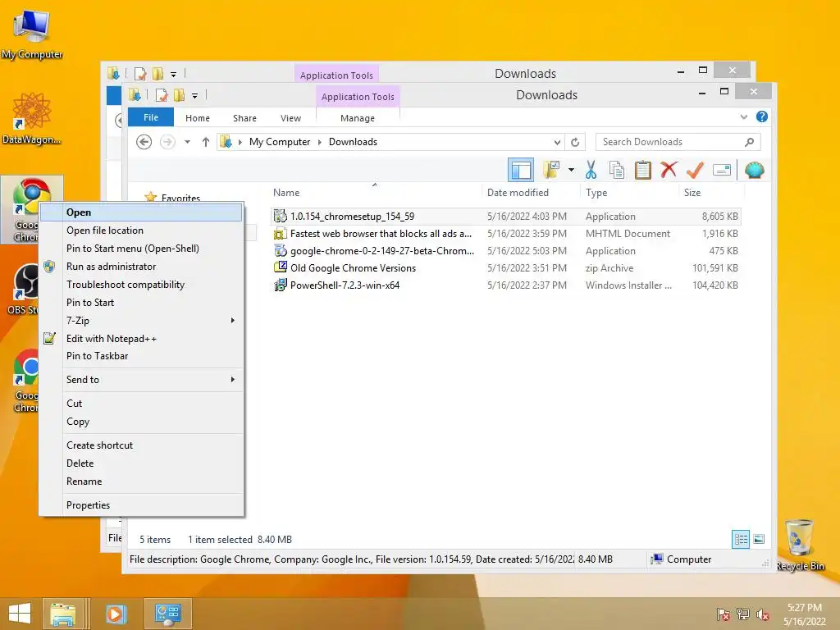Viewport: 840px width, 630px height.
Task: Switch to the Manage ribbon tab
Action: tap(358, 118)
